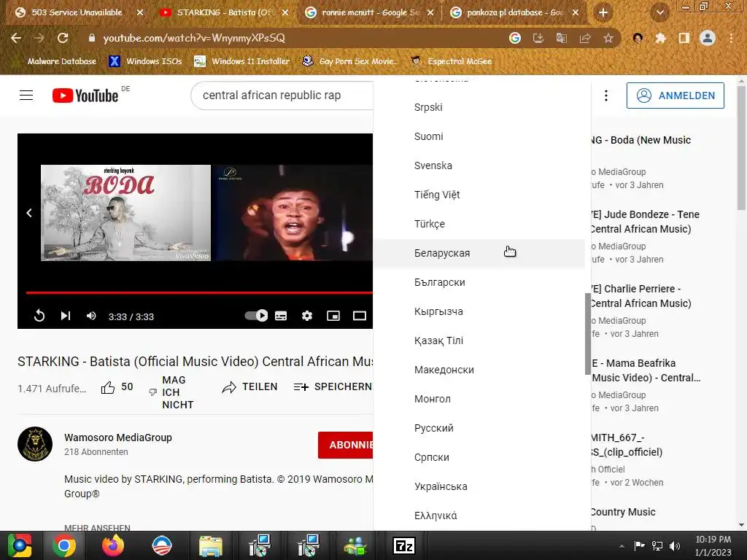Image resolution: width=747 pixels, height=560 pixels.
Task: Replay the video with the replay button
Action: pyautogui.click(x=39, y=316)
